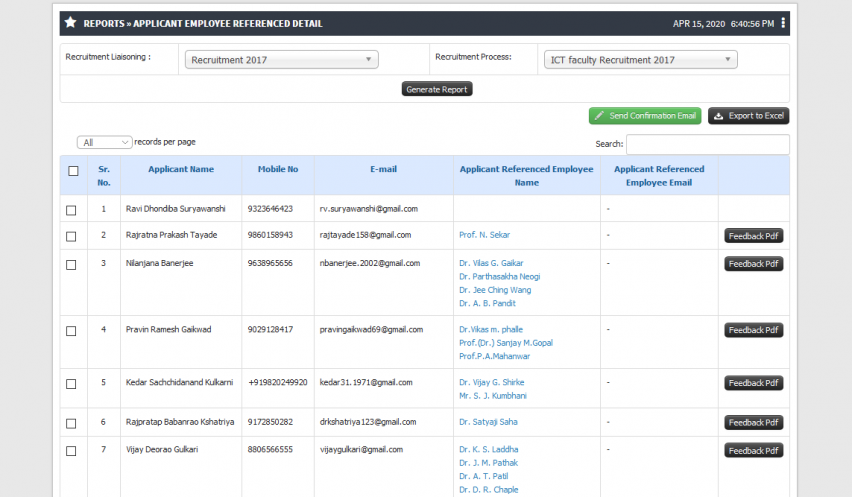Open the Dr.Vikas m. phalle link

(491, 329)
